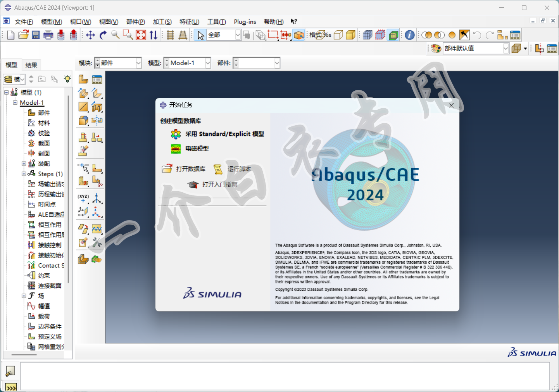Open the 模块 module dropdown
559x392 pixels.
[138, 63]
